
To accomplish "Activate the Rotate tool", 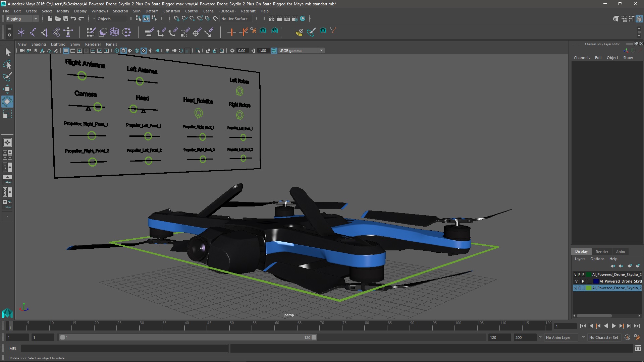I will pos(7,102).
